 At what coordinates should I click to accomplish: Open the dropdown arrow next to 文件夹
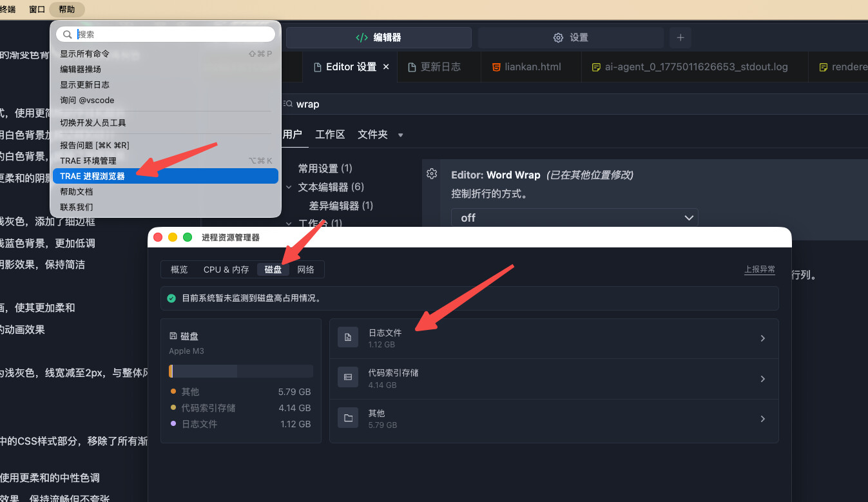coord(401,135)
